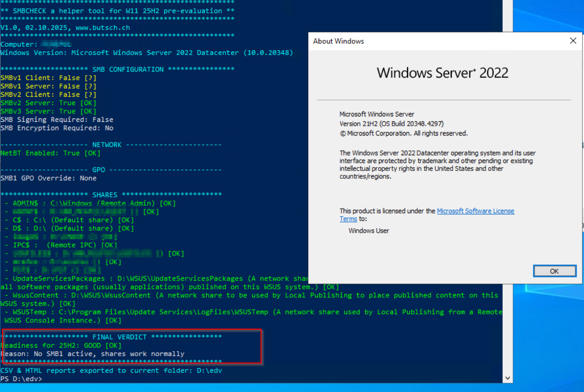Click the 'NetBT Enabled: True' line
This screenshot has width=584, height=392.
tap(50, 153)
